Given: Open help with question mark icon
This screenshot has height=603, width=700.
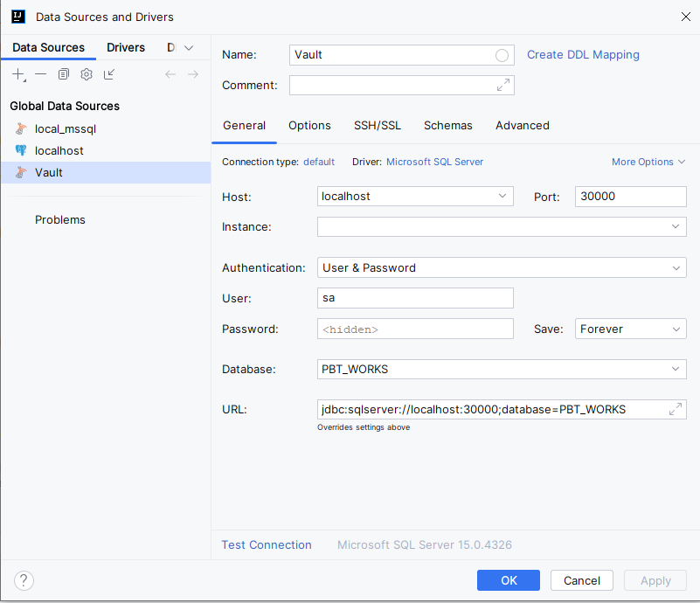Looking at the screenshot, I should [24, 580].
